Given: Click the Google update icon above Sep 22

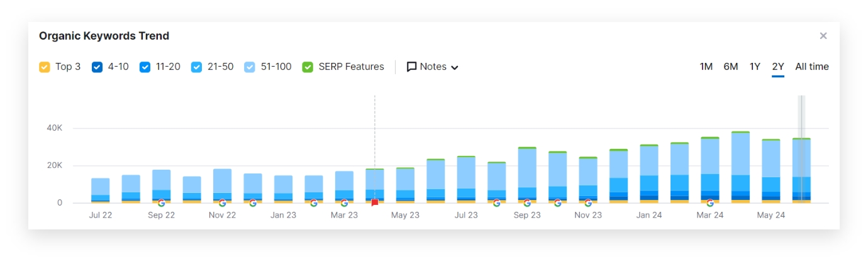Looking at the screenshot, I should point(161,203).
